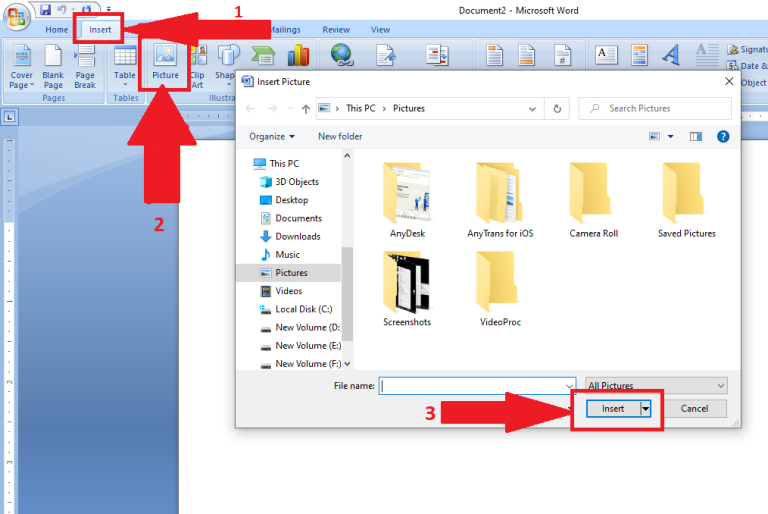Open the All Pictures file type dropdown
Image resolution: width=768 pixels, height=514 pixels.
click(656, 386)
